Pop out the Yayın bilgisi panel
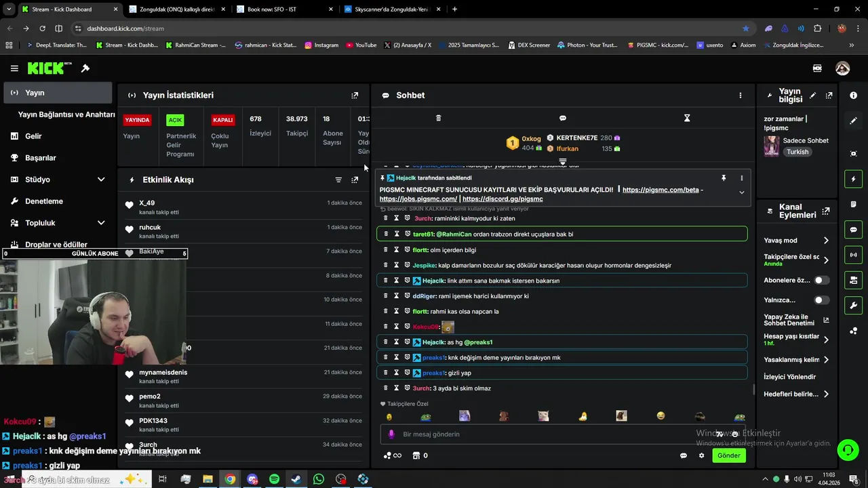The image size is (868, 488). (829, 96)
